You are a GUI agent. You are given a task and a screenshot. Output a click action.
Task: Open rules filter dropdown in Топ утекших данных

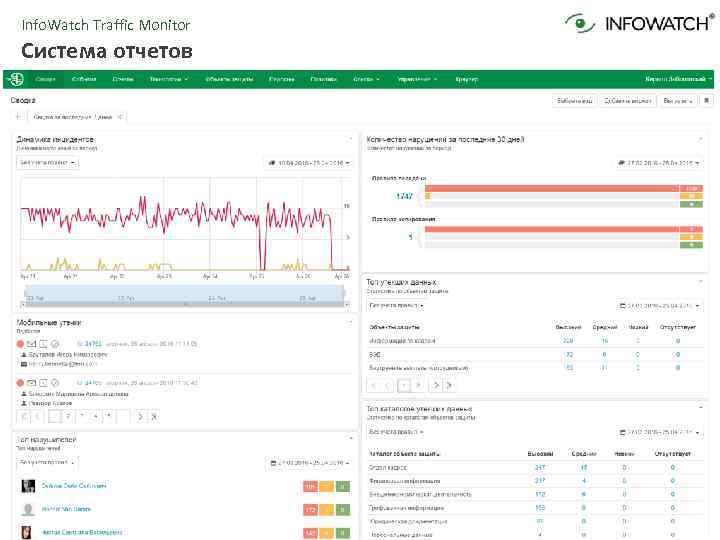pyautogui.click(x=396, y=305)
